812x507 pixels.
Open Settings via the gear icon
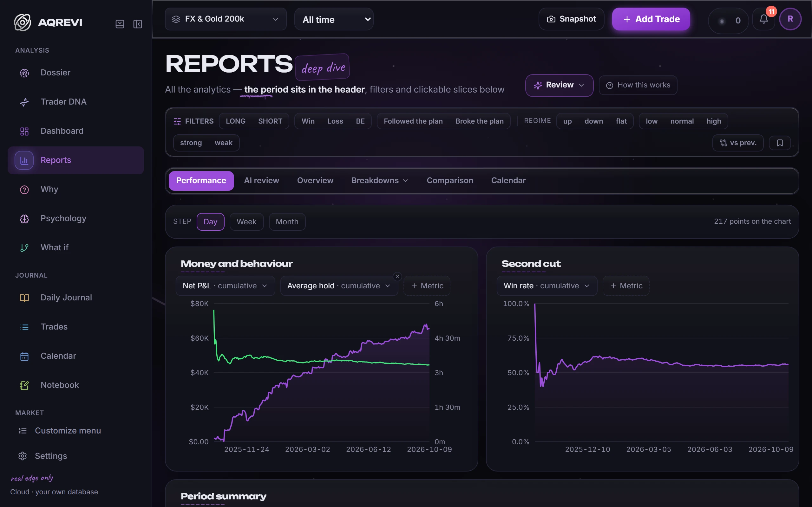[x=23, y=456]
